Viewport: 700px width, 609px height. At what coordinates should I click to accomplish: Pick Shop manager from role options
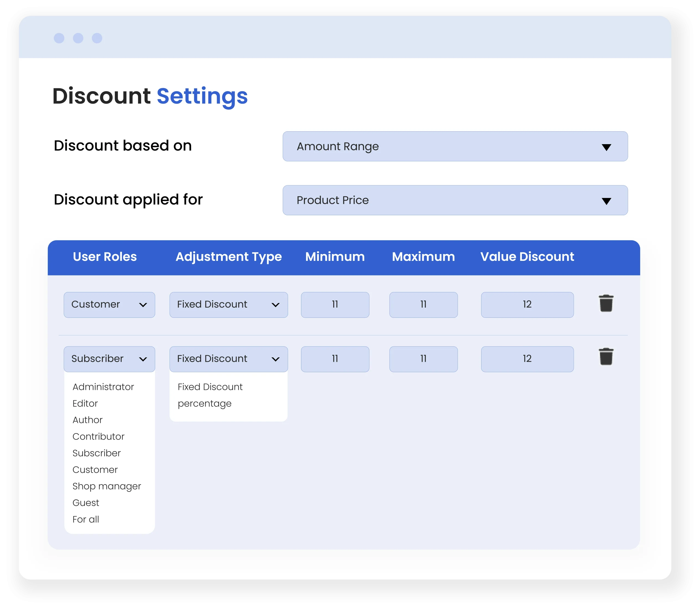(106, 486)
